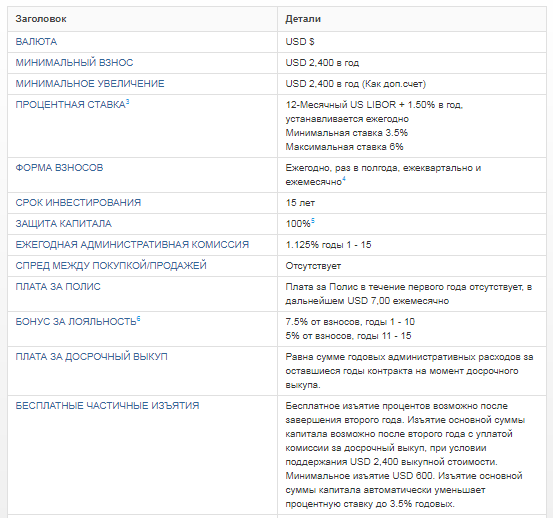Click the Отсутствует value cell

[x=313, y=266]
